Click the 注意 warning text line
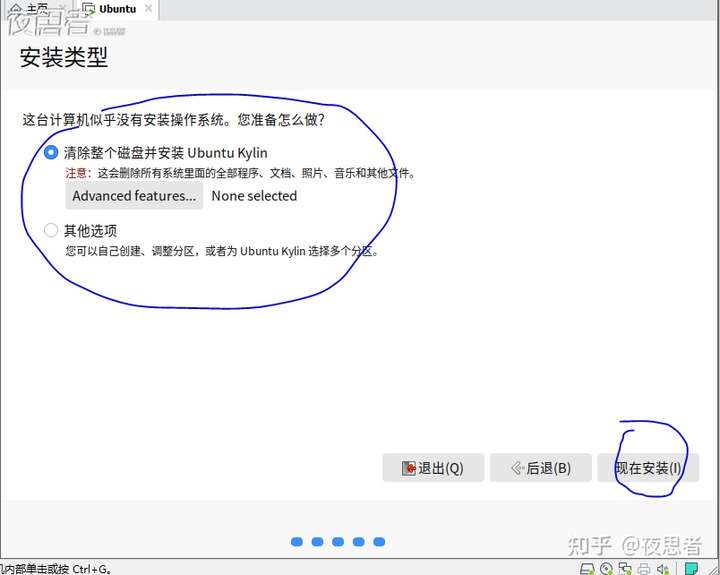 240,173
